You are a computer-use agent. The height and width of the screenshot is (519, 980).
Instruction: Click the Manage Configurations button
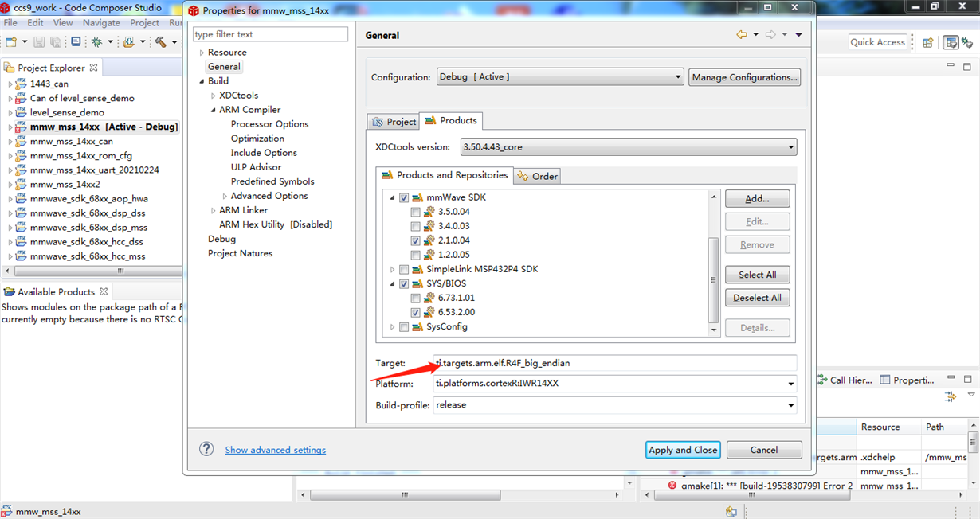pyautogui.click(x=745, y=77)
